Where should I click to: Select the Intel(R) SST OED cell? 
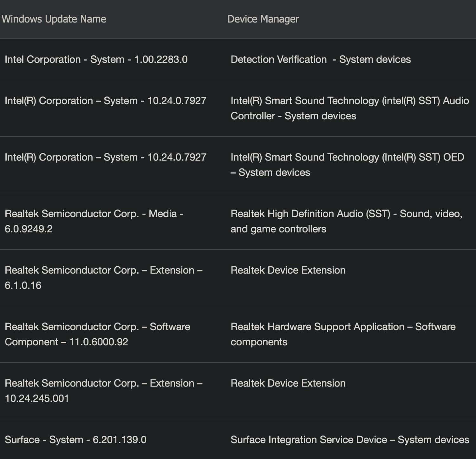tap(347, 165)
